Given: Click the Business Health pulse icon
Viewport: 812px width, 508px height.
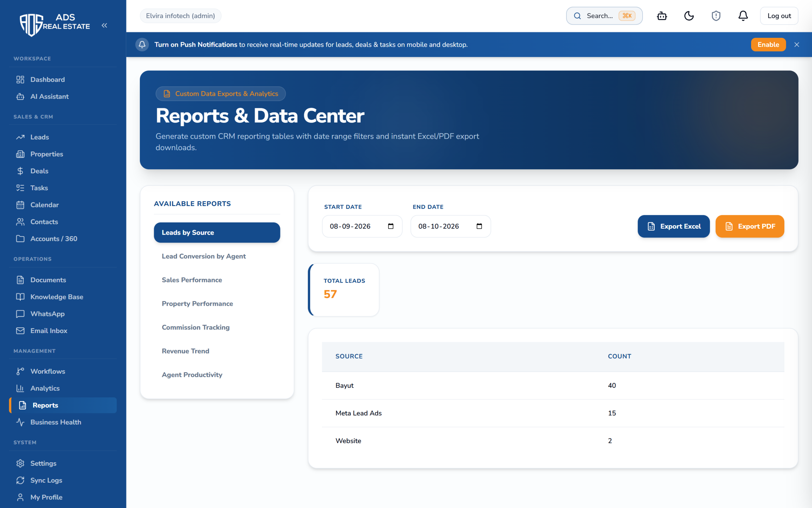Looking at the screenshot, I should coord(20,422).
